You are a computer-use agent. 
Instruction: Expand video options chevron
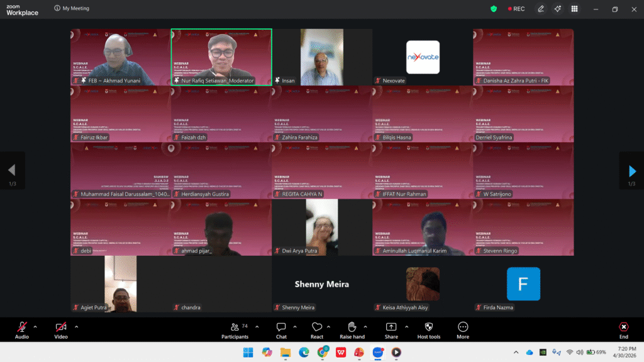76,327
